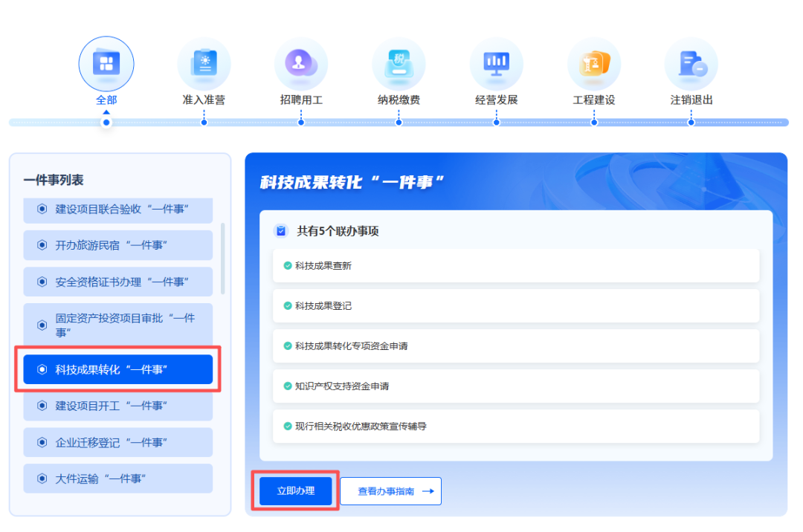Open 开办旅游民宿 "一件事" item
The width and height of the screenshot is (803, 532).
117,245
